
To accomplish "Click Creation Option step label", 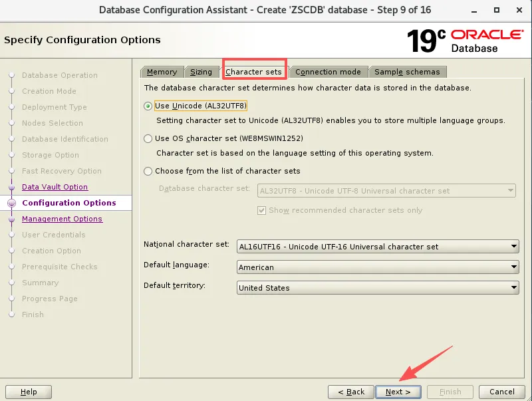I will pyautogui.click(x=52, y=251).
